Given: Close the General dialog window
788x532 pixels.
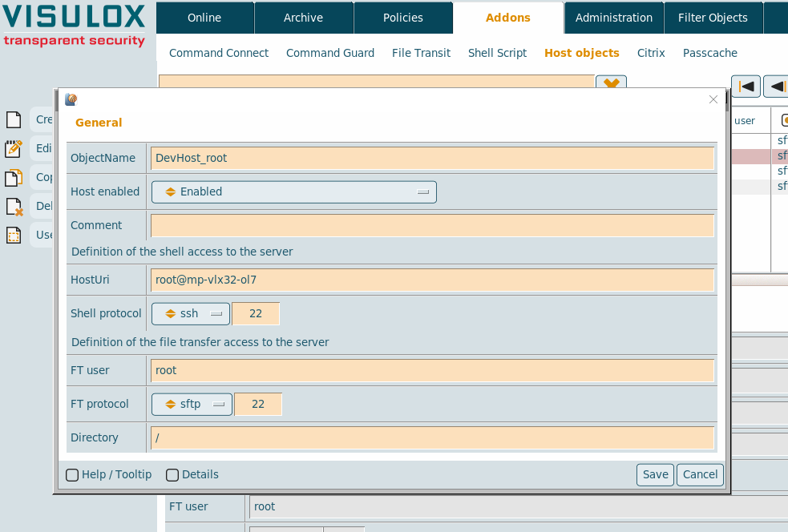Looking at the screenshot, I should coord(713,100).
